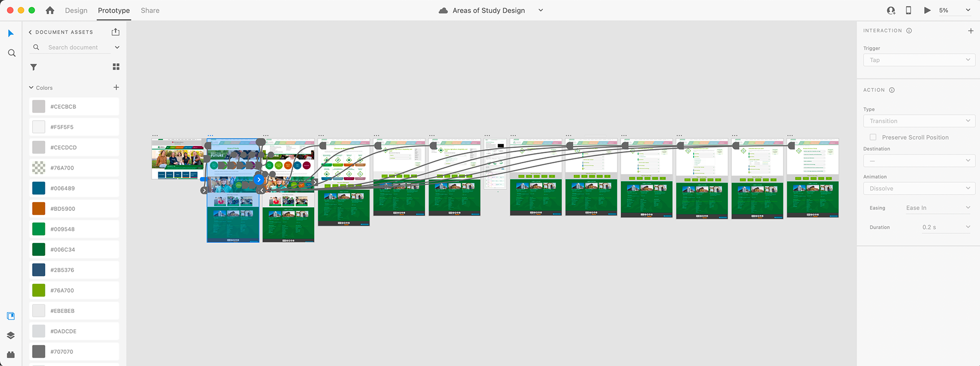Open the Animation Dissolve dropdown
The width and height of the screenshot is (980, 366).
coord(919,188)
